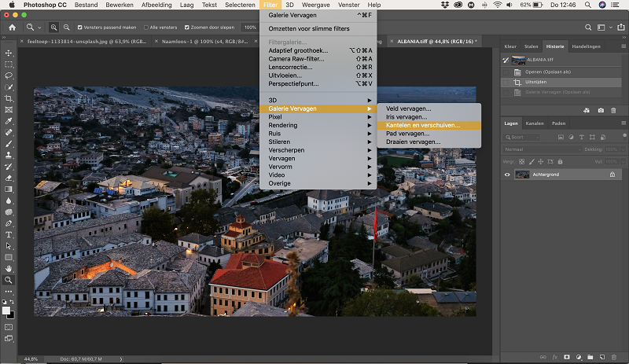Viewport: 629px width, 364px height.
Task: Click the Home icon in options bar
Action: (13, 28)
